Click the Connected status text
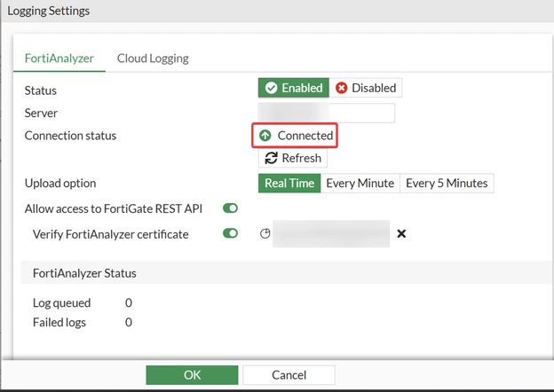 (x=305, y=136)
